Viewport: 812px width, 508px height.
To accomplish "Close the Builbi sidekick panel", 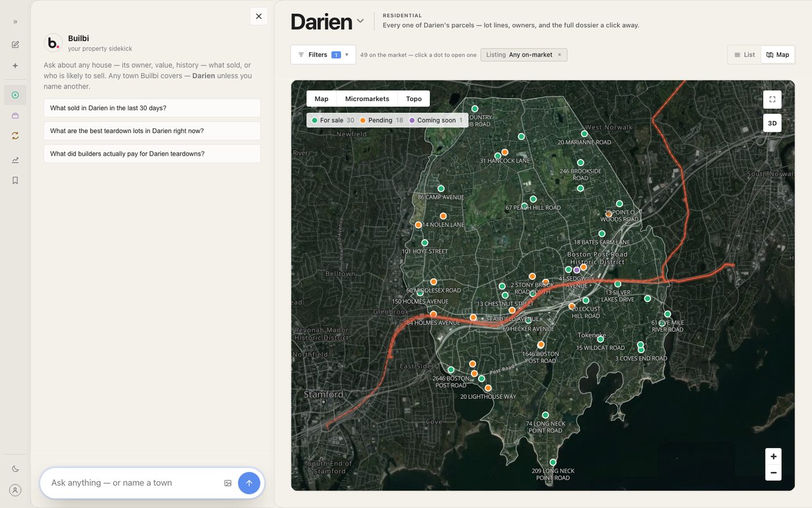I will pos(259,16).
